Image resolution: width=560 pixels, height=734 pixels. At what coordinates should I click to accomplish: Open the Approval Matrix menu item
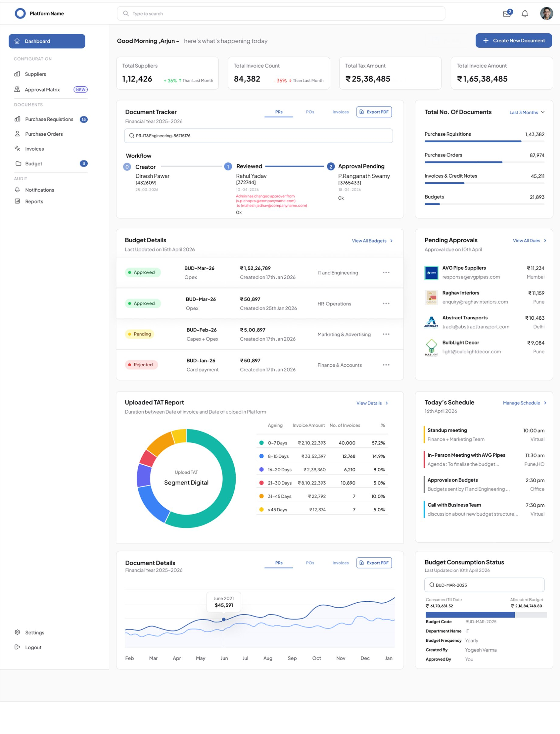click(x=51, y=89)
